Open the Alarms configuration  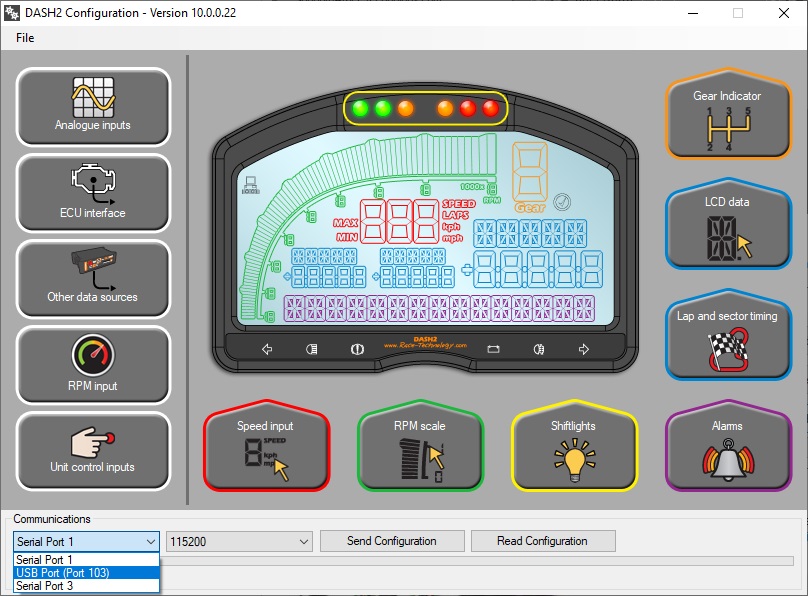727,450
